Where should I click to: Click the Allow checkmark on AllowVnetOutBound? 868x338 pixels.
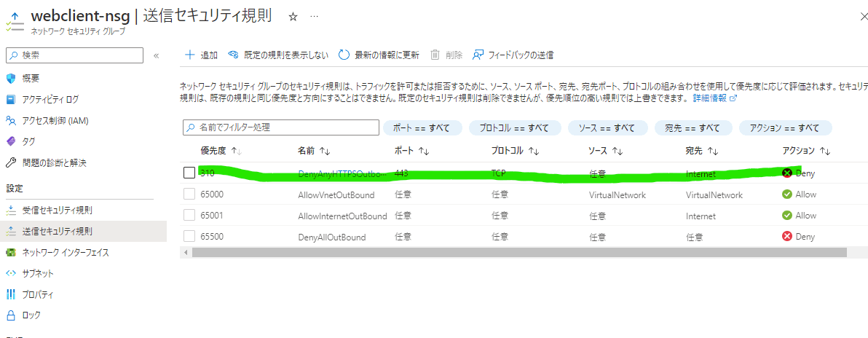(786, 194)
